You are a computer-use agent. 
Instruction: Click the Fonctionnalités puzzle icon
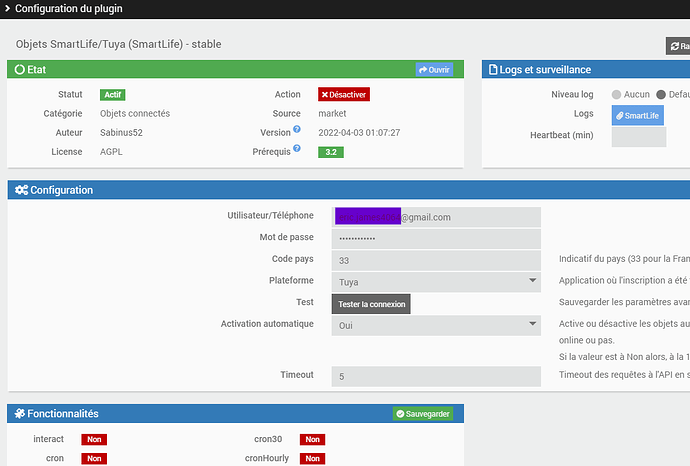click(x=20, y=414)
